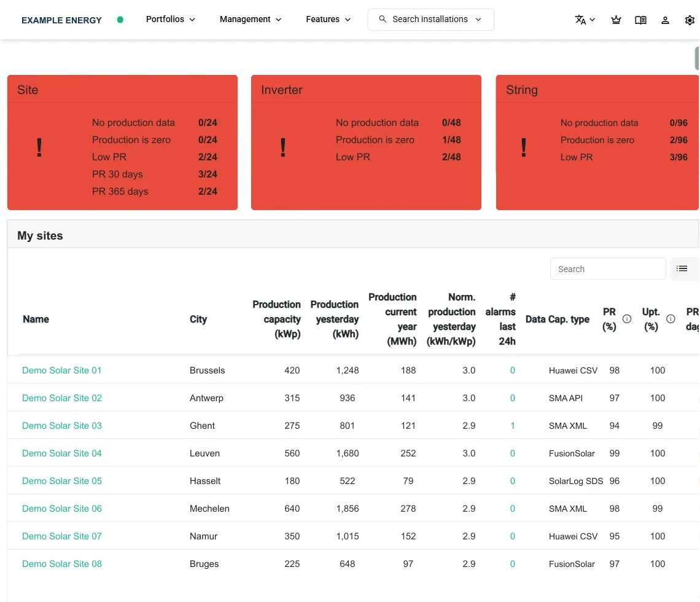The width and height of the screenshot is (700, 602).
Task: Open the documentation book icon
Action: click(x=640, y=20)
